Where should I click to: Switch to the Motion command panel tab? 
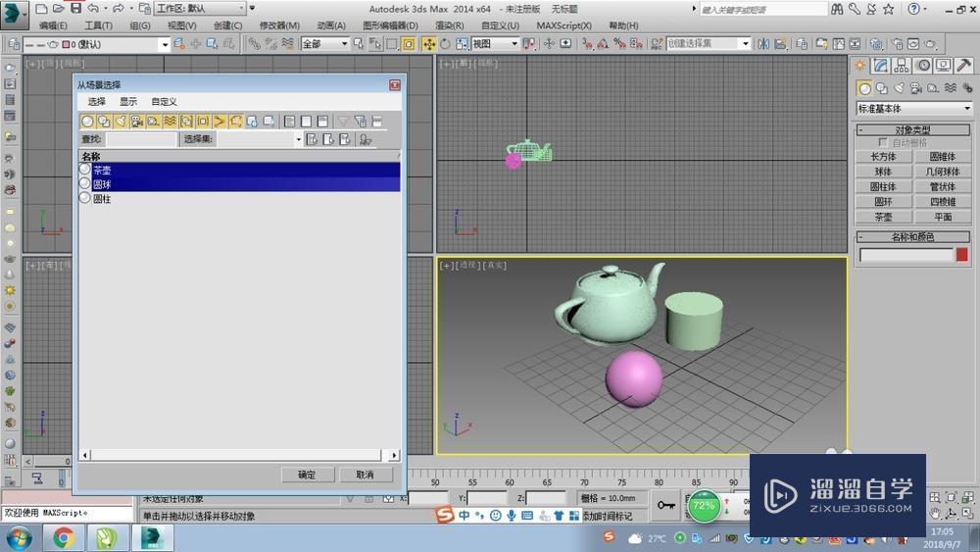[x=922, y=66]
